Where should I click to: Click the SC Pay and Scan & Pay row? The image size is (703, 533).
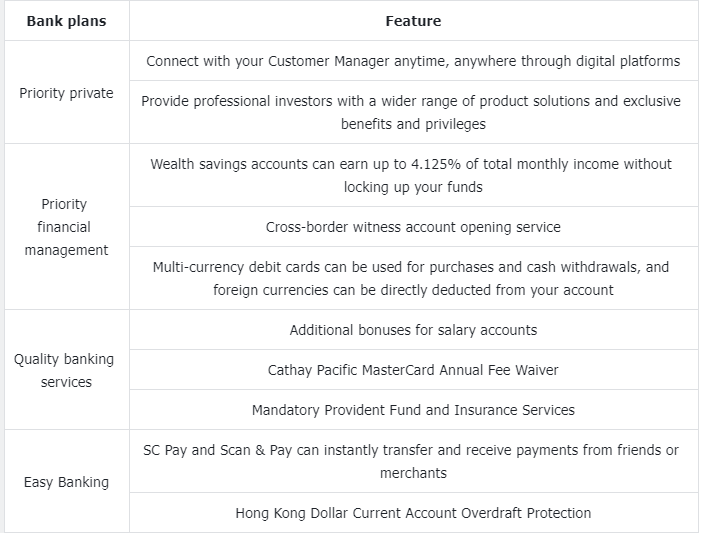tap(413, 461)
